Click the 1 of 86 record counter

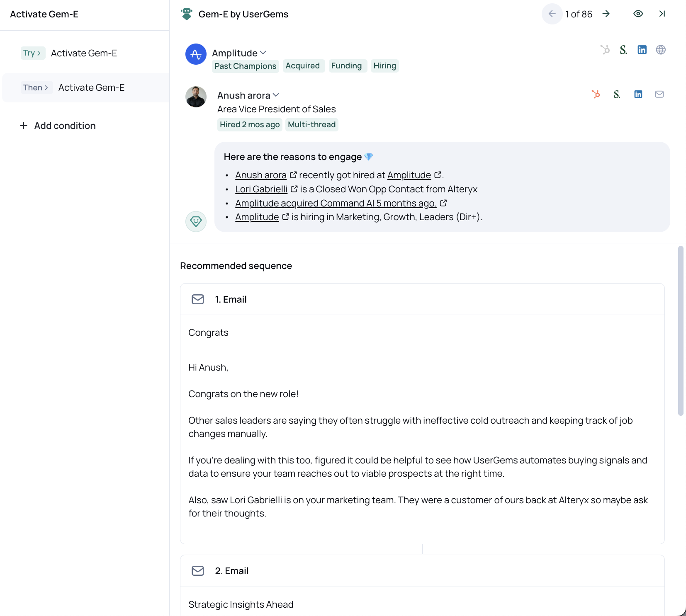(x=579, y=14)
